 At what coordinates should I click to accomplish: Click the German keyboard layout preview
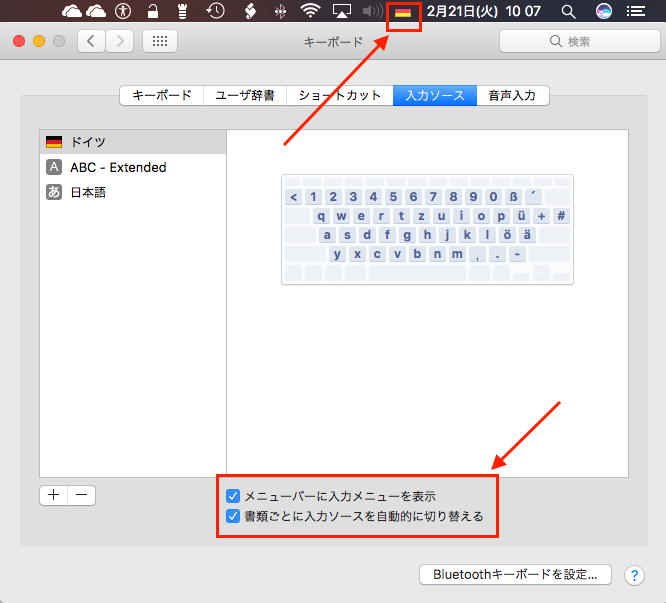(427, 229)
